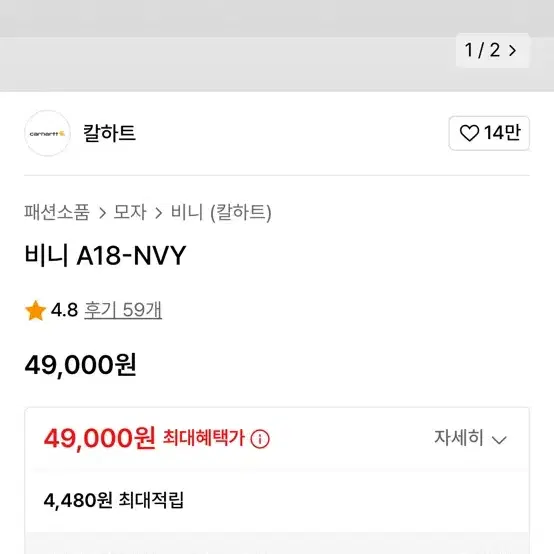Screen dimensions: 554x554
Task: Click the 4,480원 최대적립 row
Action: click(277, 500)
